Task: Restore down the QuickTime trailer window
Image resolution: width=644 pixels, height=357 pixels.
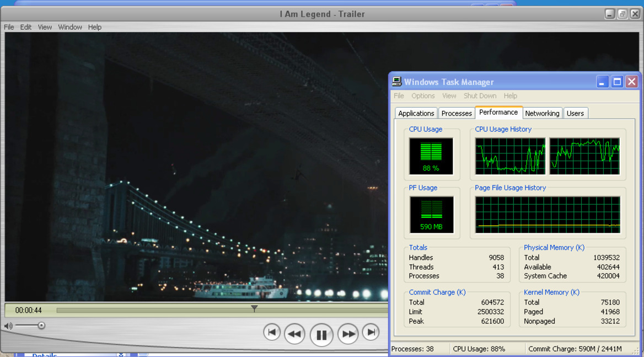Action: (x=622, y=14)
